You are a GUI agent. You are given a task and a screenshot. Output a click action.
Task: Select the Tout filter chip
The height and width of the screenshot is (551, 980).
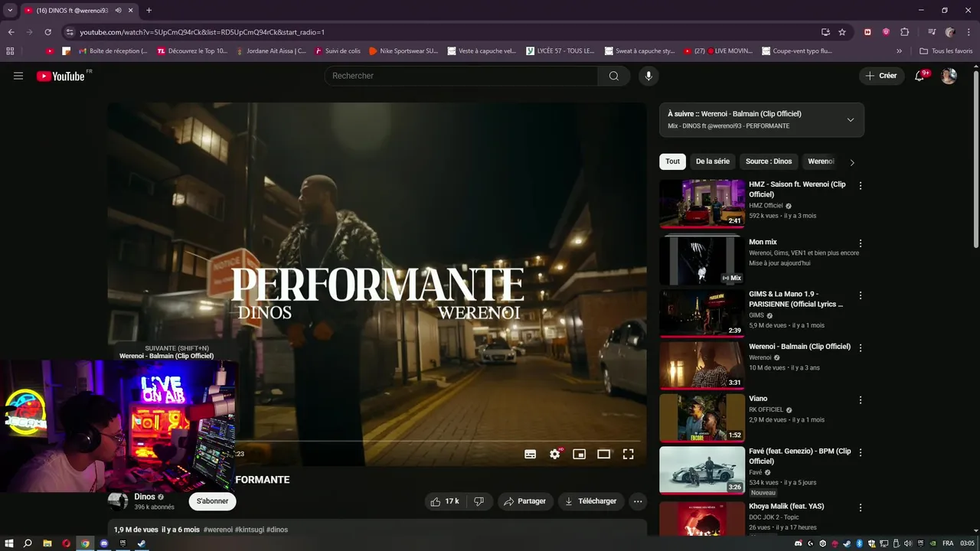tap(672, 161)
